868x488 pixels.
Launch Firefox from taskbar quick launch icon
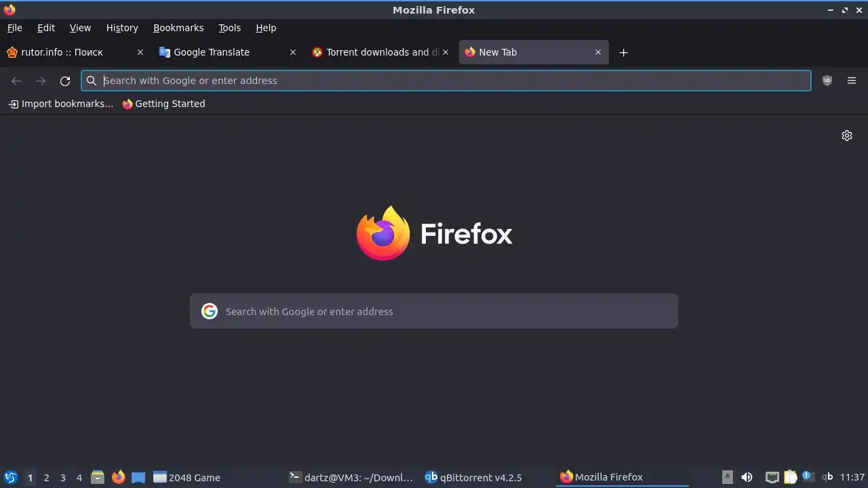(x=119, y=477)
